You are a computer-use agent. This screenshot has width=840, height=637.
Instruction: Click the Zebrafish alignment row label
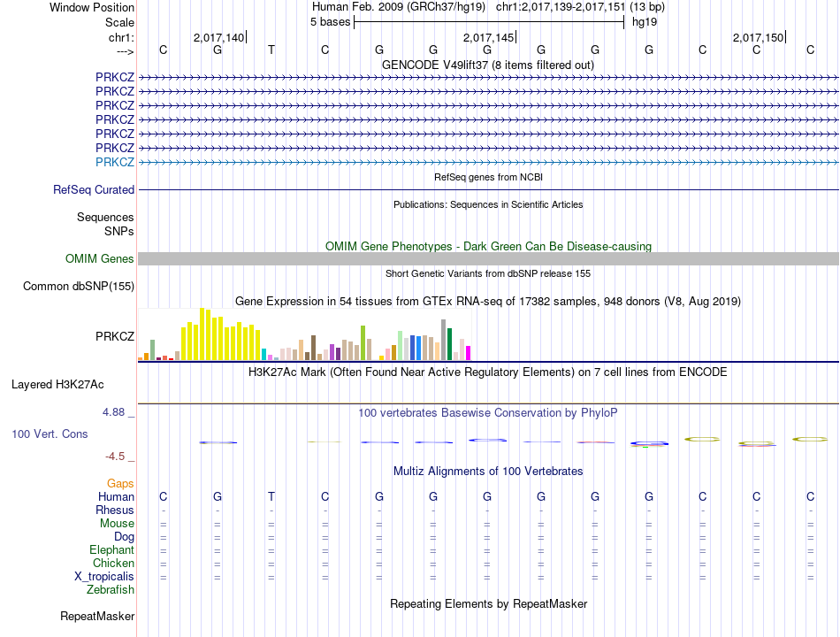pos(111,590)
